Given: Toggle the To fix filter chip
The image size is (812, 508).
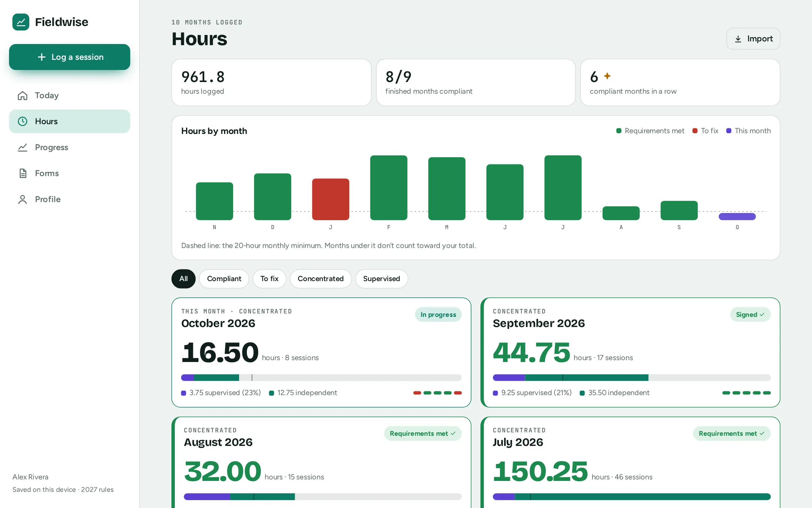Looking at the screenshot, I should pos(269,279).
